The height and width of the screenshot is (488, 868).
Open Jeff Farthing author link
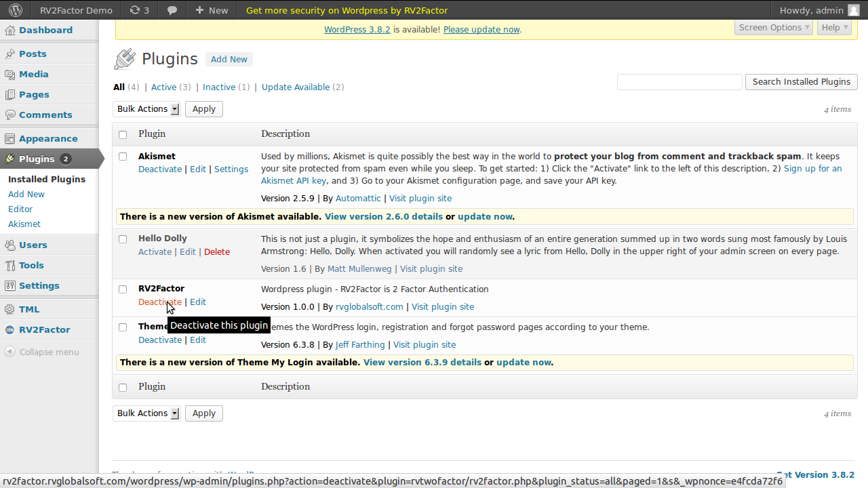(x=360, y=344)
